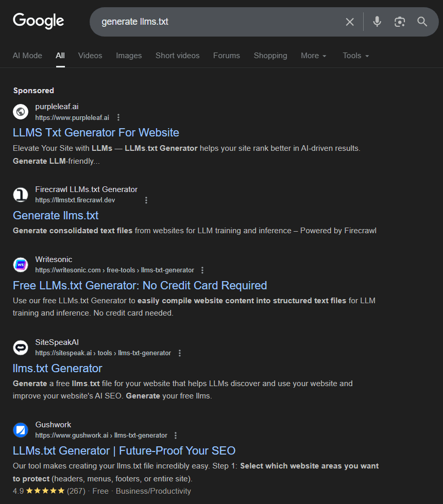Click the magnifying glass search icon
Image resolution: width=443 pixels, height=504 pixels.
pyautogui.click(x=422, y=22)
